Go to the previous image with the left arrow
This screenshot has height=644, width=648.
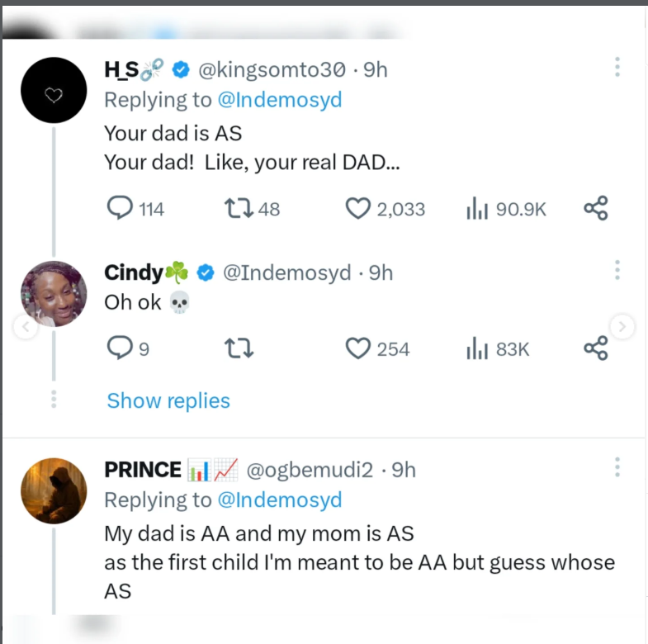tap(26, 328)
